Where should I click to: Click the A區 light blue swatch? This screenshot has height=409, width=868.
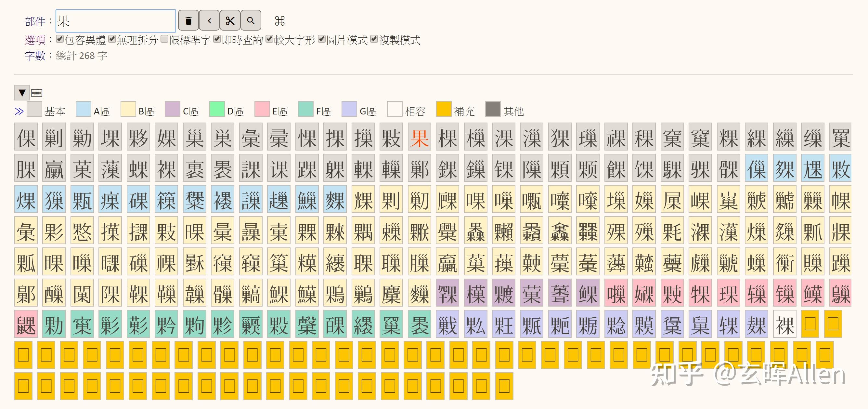tap(84, 109)
